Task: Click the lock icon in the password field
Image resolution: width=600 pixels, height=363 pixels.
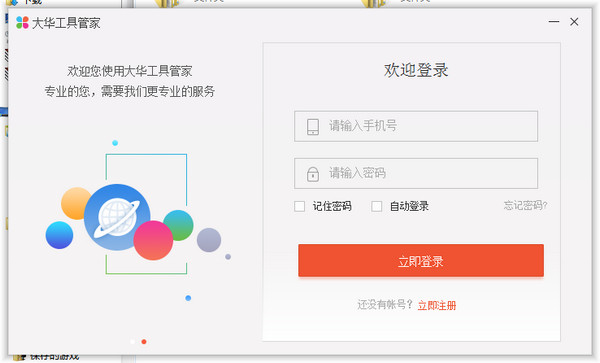Action: click(313, 174)
